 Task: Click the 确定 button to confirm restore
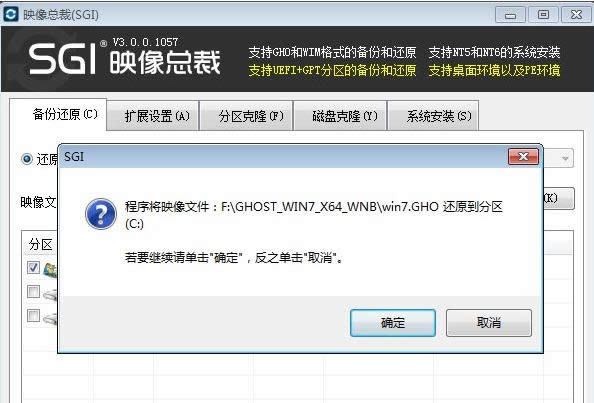pos(393,323)
